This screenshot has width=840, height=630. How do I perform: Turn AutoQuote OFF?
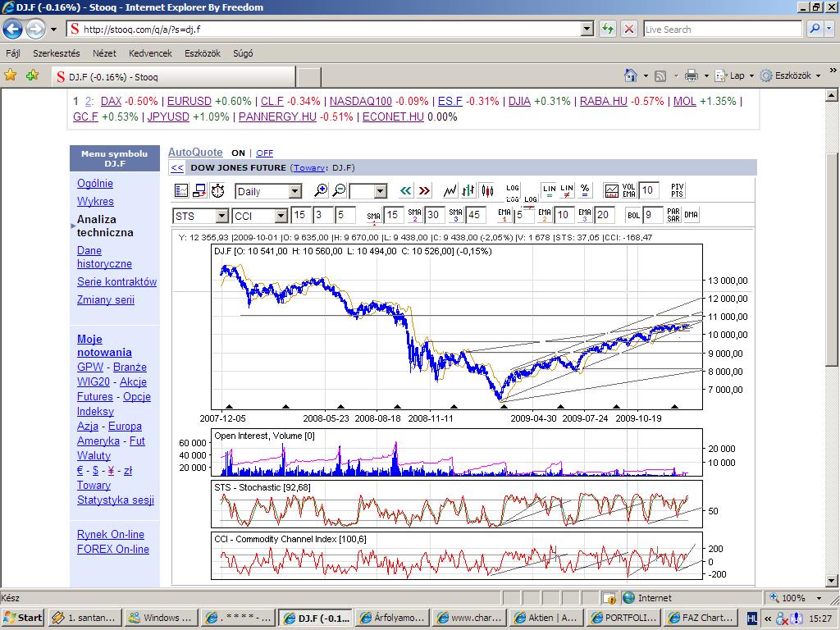tap(265, 153)
